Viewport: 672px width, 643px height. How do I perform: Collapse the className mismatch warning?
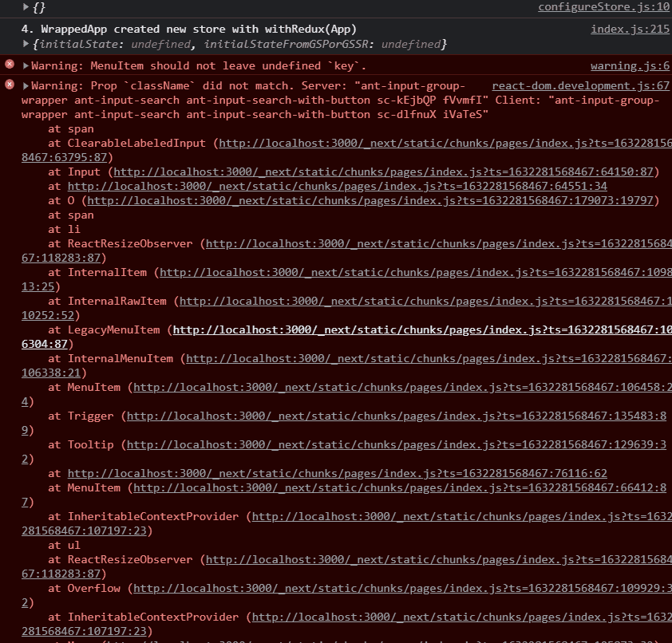[26, 86]
